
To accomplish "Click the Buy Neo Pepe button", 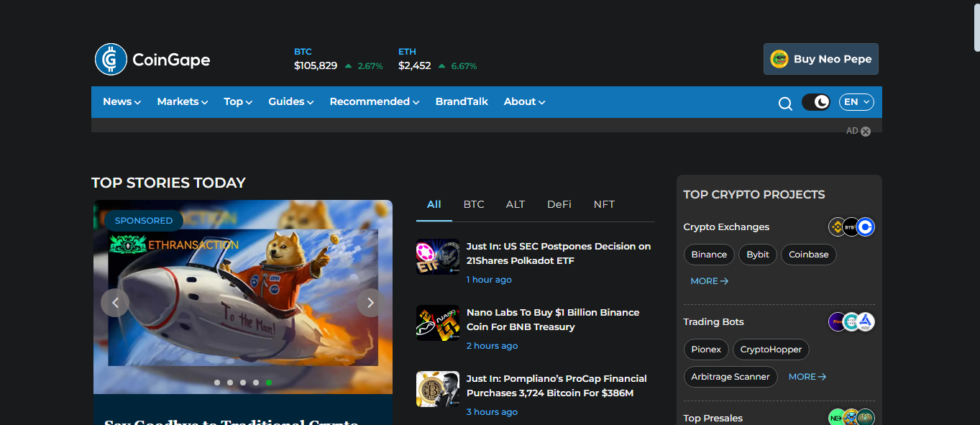I will pyautogui.click(x=821, y=59).
